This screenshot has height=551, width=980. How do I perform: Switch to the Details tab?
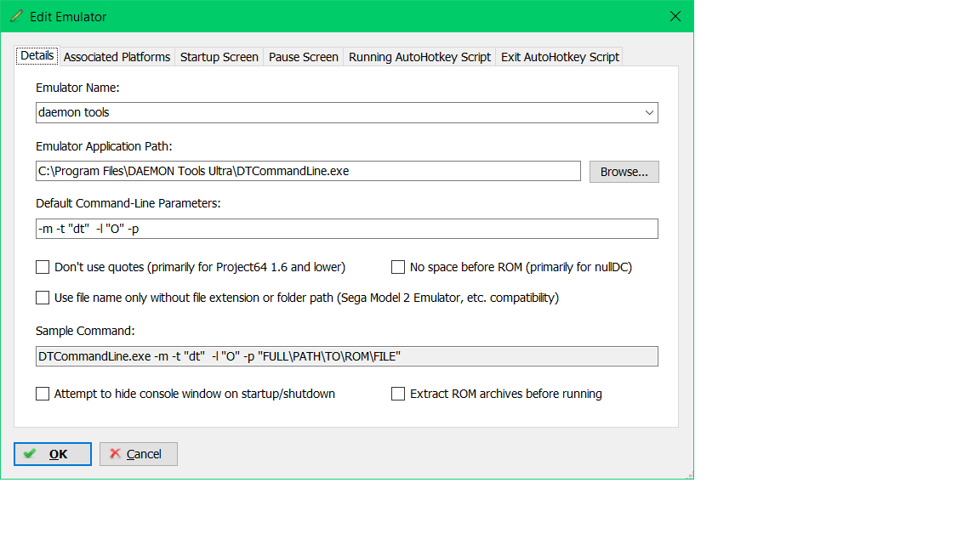click(37, 55)
